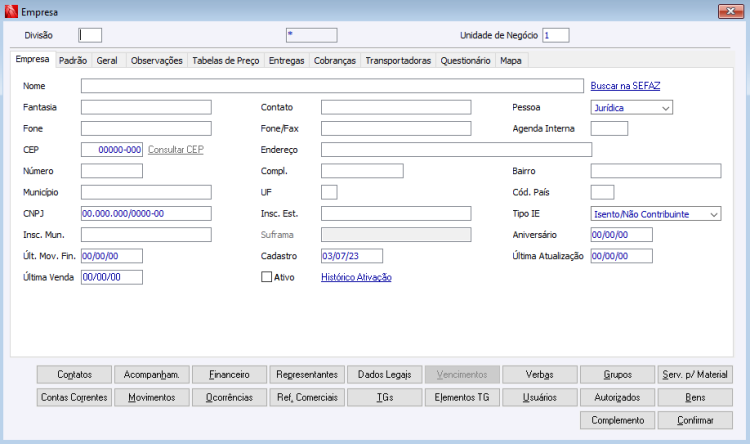The height and width of the screenshot is (444, 750).
Task: Click the Buscar na SEFAZ link
Action: tap(625, 86)
